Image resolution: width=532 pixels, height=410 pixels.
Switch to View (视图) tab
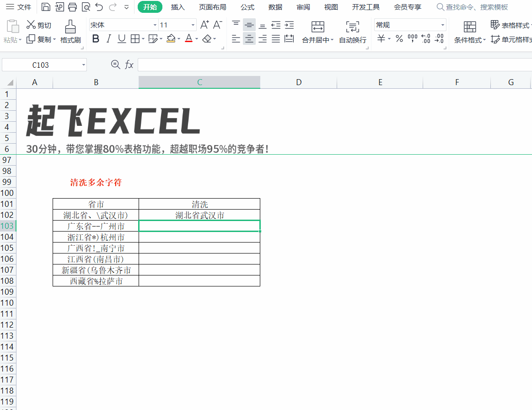coord(331,7)
